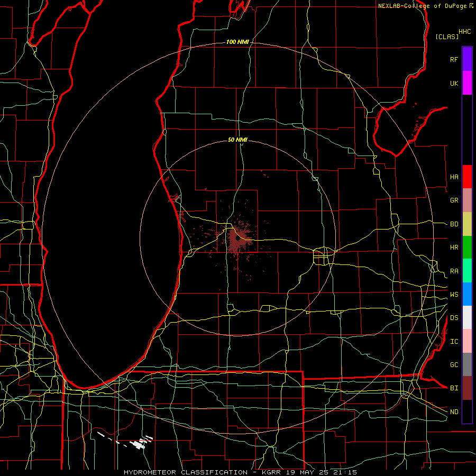Click the 'IC' legend label
The image size is (476, 476).
tap(454, 342)
